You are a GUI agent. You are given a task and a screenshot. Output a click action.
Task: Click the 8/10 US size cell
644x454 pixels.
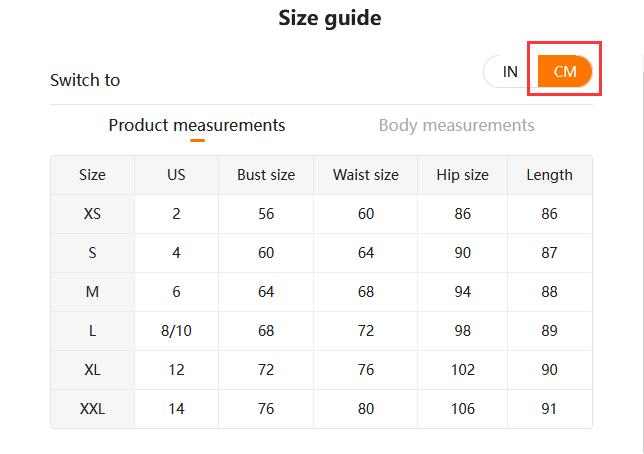pos(176,331)
